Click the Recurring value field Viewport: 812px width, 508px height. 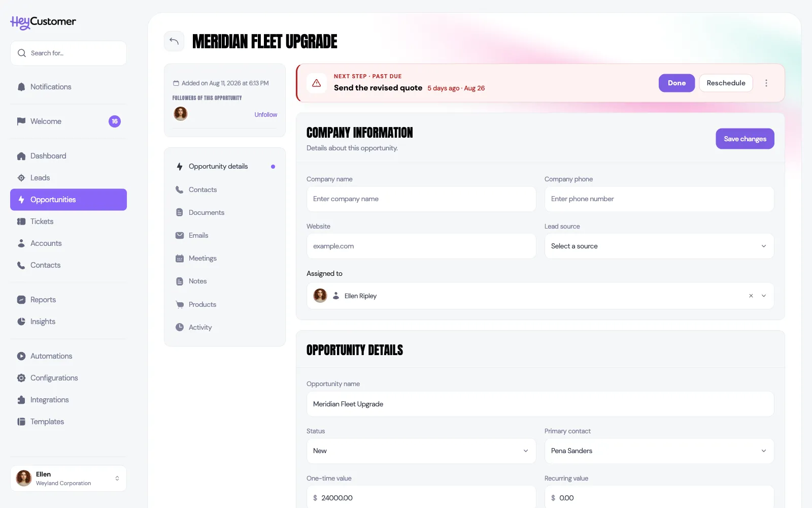pos(659,497)
